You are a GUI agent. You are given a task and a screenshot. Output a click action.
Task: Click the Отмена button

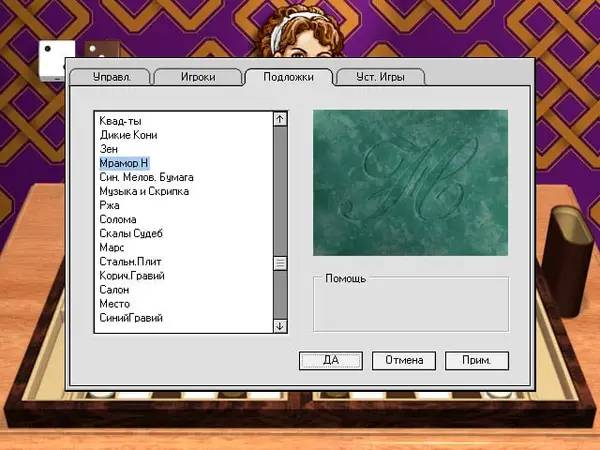403,360
